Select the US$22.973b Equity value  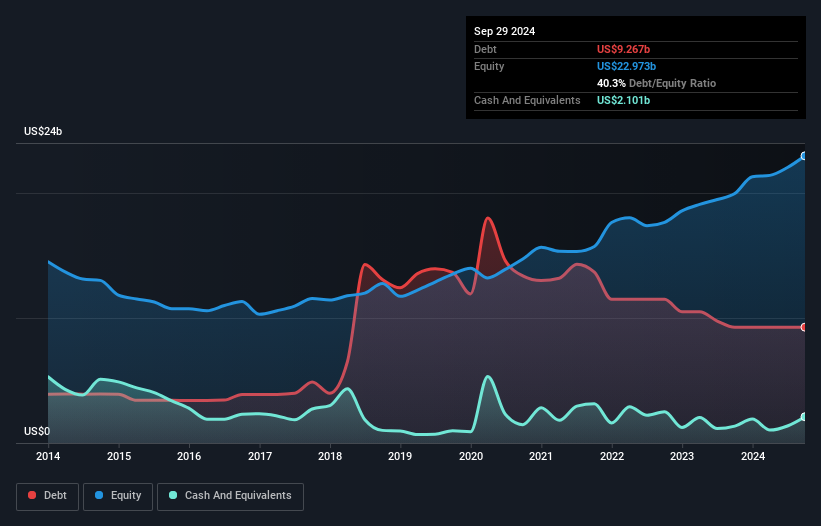[626, 66]
